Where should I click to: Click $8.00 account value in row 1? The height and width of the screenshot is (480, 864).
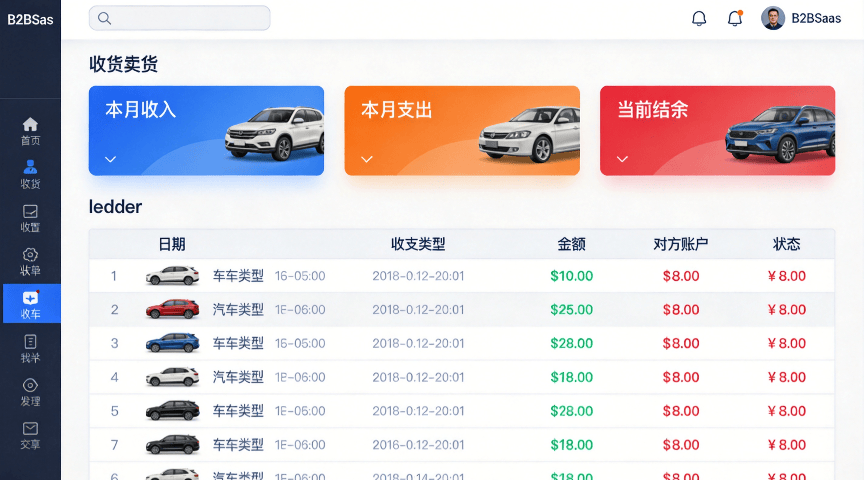point(681,276)
